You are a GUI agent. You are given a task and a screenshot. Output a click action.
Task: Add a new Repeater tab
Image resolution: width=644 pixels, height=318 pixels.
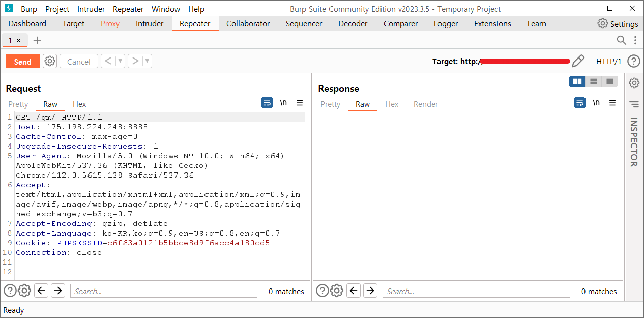(37, 40)
